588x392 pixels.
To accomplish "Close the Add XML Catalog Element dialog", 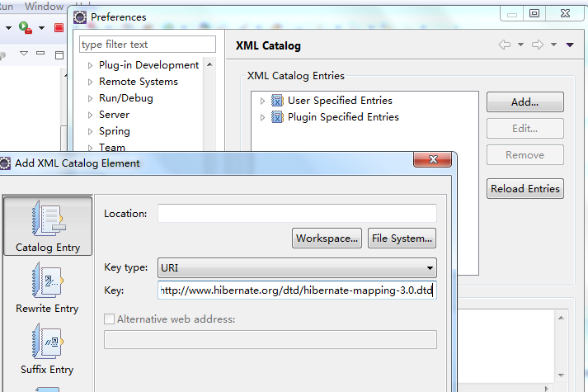I will 433,159.
